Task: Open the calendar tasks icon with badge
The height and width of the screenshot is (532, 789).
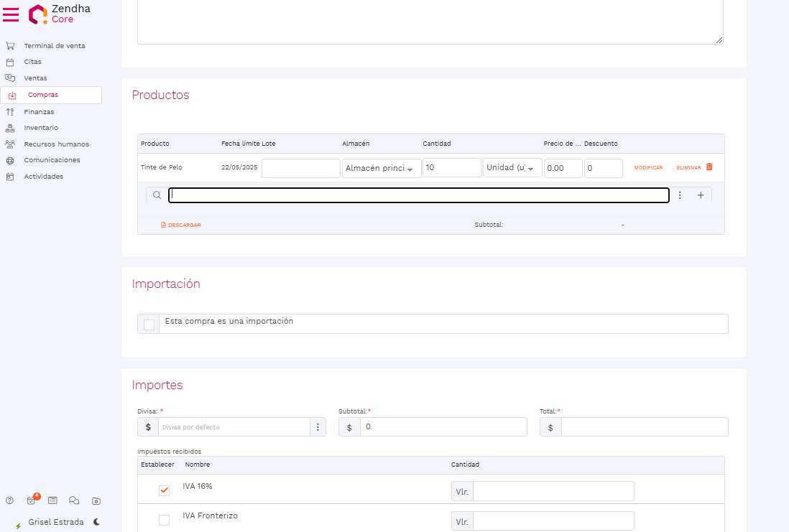Action: coord(32,501)
